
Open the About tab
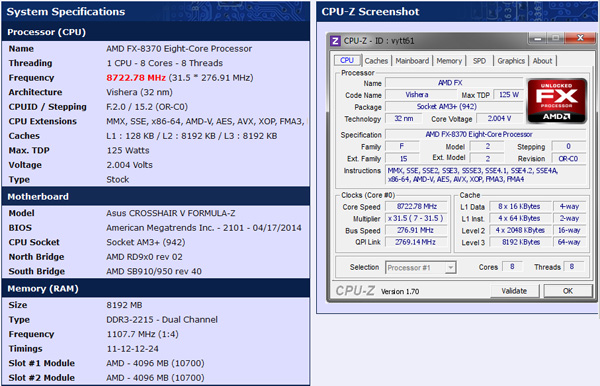click(x=542, y=60)
